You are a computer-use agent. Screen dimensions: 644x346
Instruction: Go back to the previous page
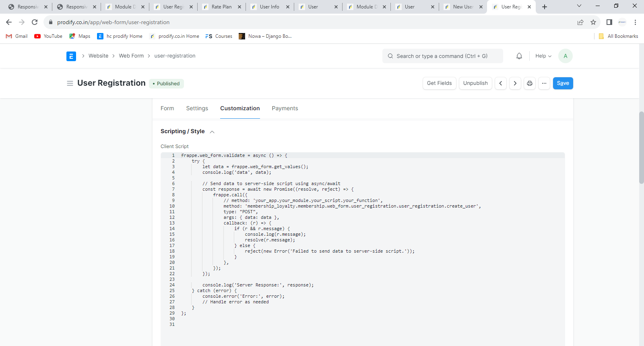[x=9, y=22]
